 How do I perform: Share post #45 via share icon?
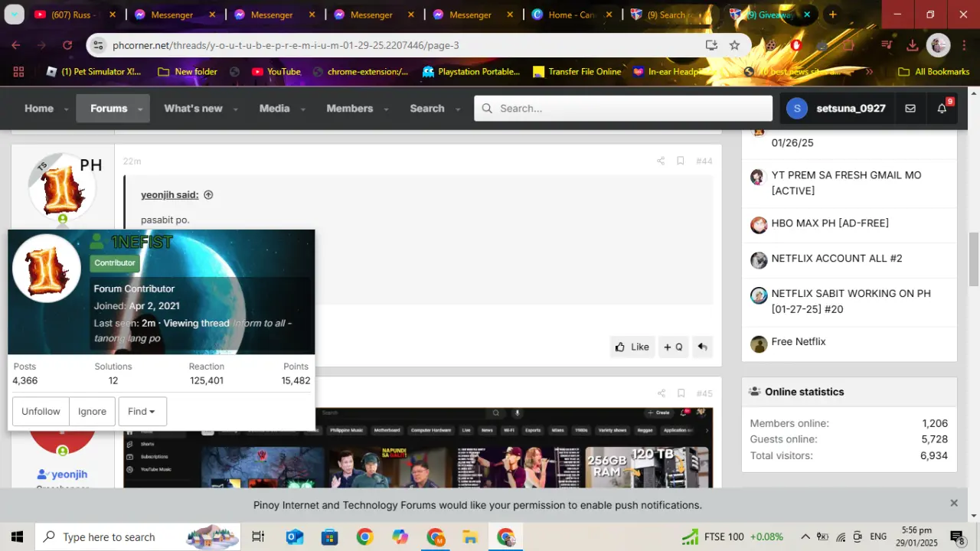pos(661,393)
